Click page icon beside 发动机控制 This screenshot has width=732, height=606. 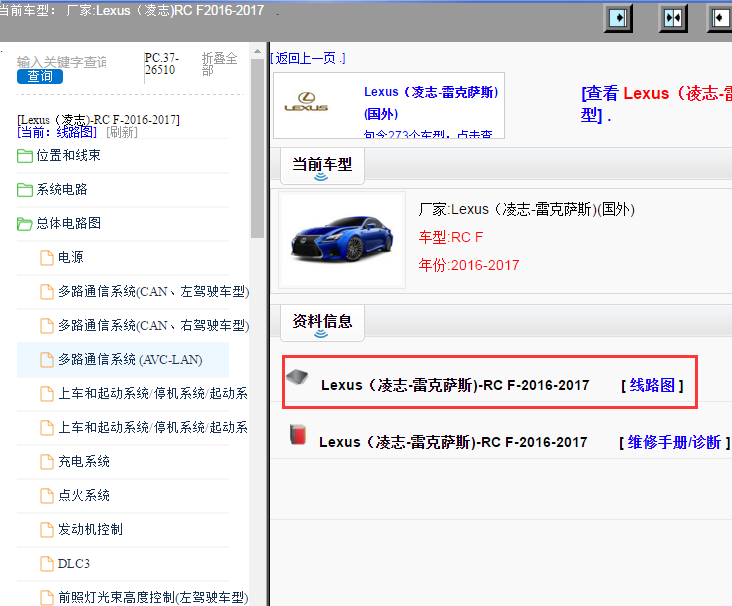click(x=47, y=530)
